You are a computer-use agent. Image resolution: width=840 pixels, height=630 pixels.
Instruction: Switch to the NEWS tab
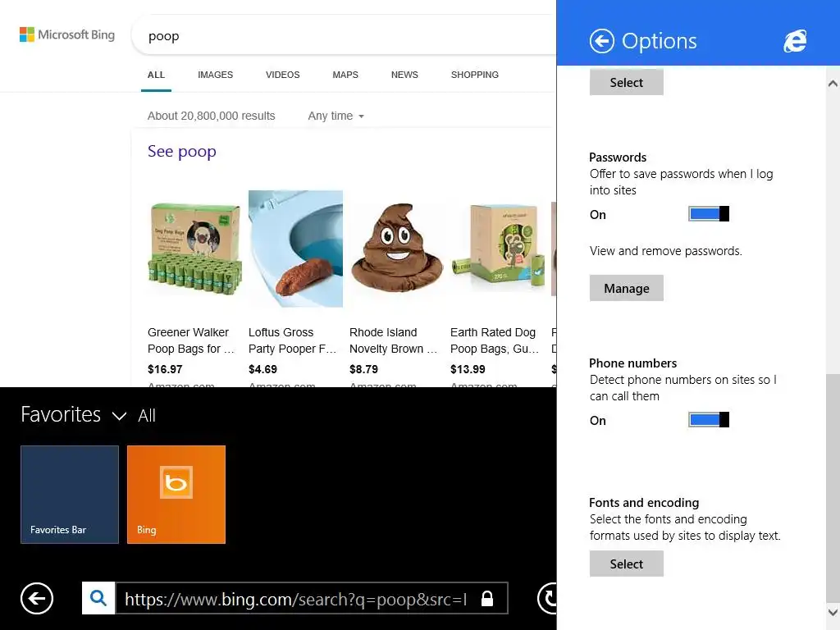coord(404,75)
